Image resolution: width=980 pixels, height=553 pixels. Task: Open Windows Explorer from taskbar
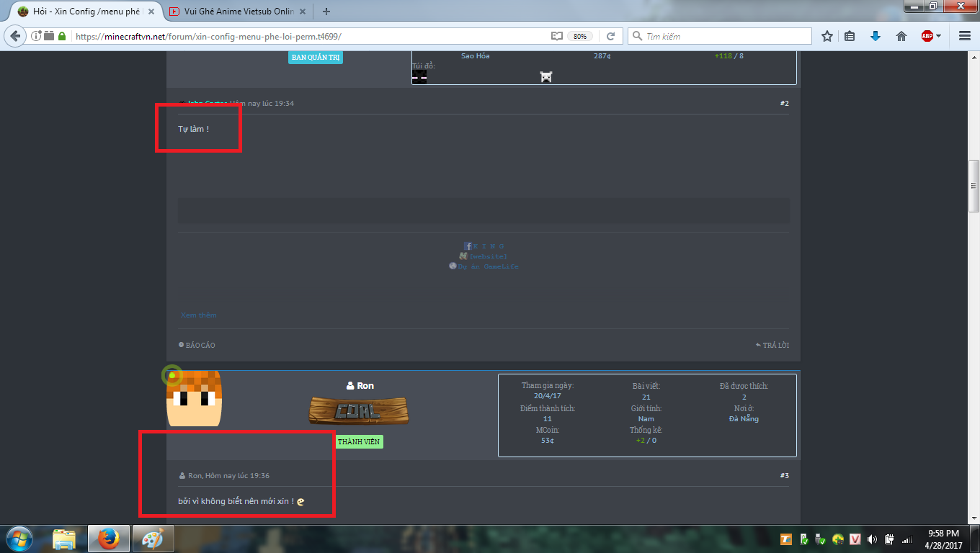[x=64, y=539]
